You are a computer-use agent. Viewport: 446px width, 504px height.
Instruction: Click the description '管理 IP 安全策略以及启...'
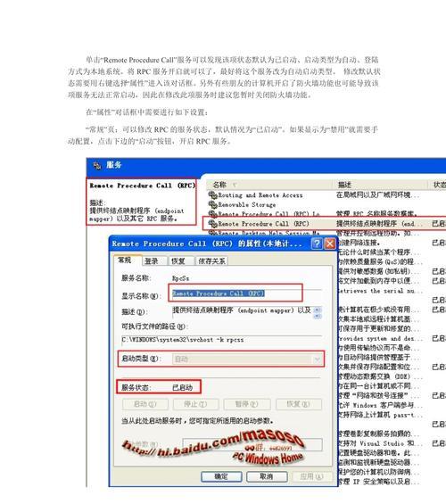pos(378,482)
